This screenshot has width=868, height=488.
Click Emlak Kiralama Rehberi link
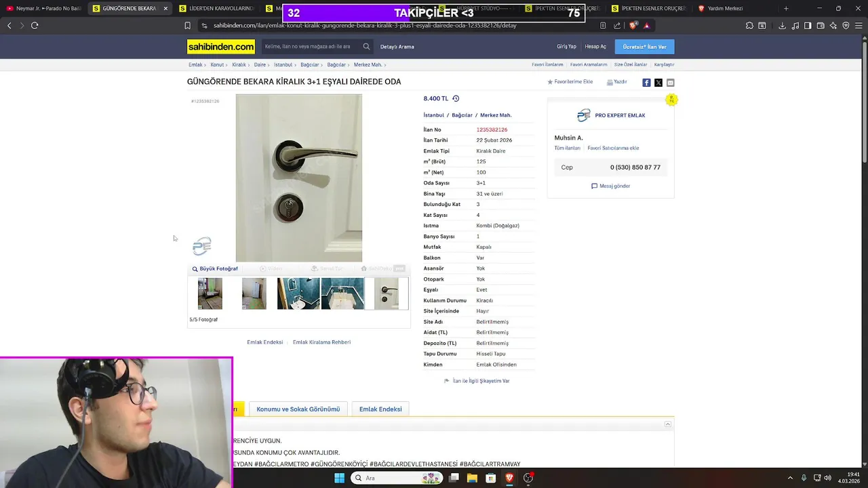click(321, 342)
